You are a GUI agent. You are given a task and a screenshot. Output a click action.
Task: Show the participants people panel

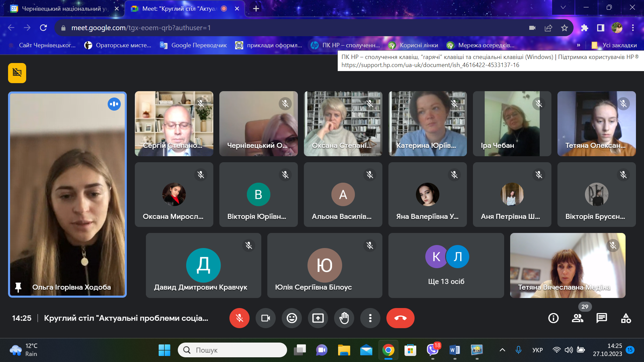click(x=577, y=318)
